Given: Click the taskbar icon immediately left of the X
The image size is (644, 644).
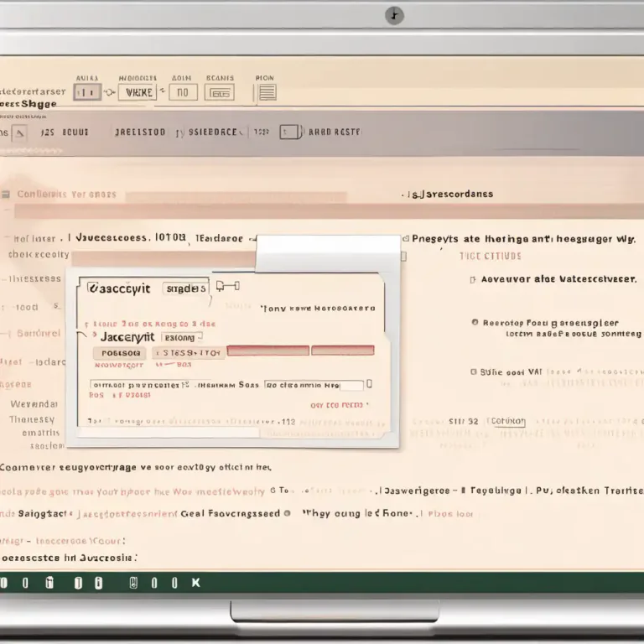Looking at the screenshot, I should pos(174,583).
